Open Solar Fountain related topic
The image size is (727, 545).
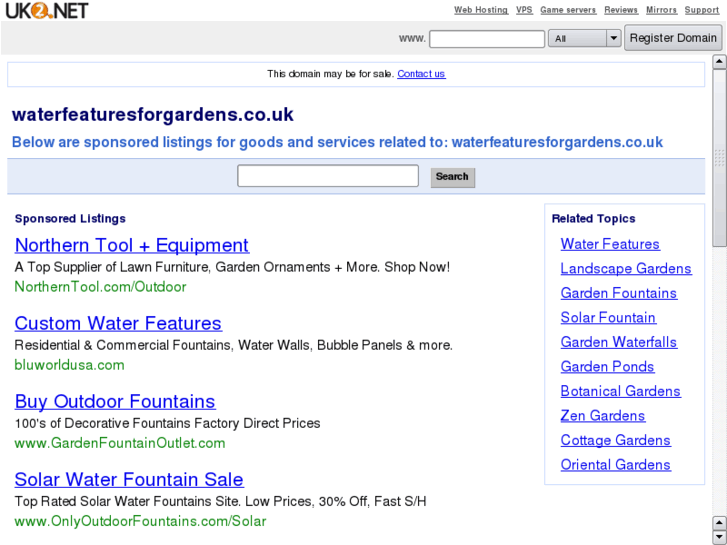coord(608,318)
